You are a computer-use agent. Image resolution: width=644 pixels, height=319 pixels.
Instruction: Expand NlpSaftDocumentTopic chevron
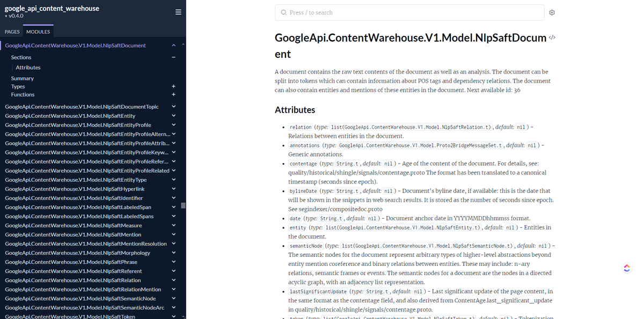(173, 107)
